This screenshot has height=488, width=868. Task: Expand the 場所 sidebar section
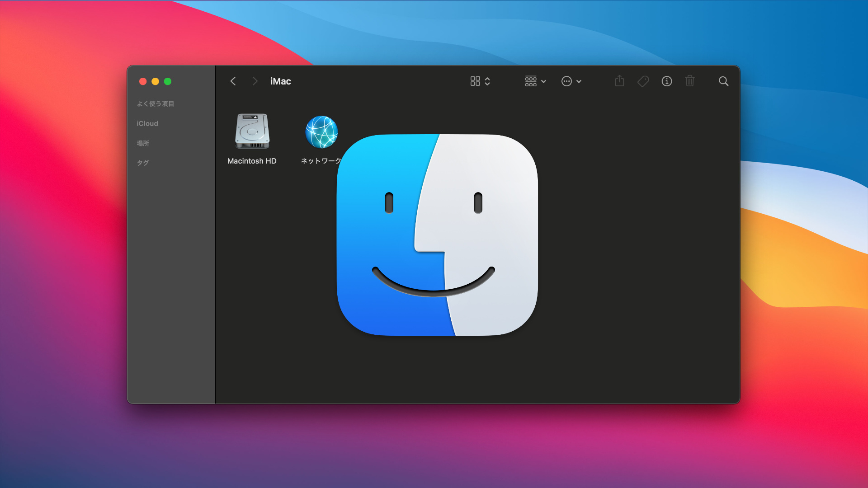[143, 143]
